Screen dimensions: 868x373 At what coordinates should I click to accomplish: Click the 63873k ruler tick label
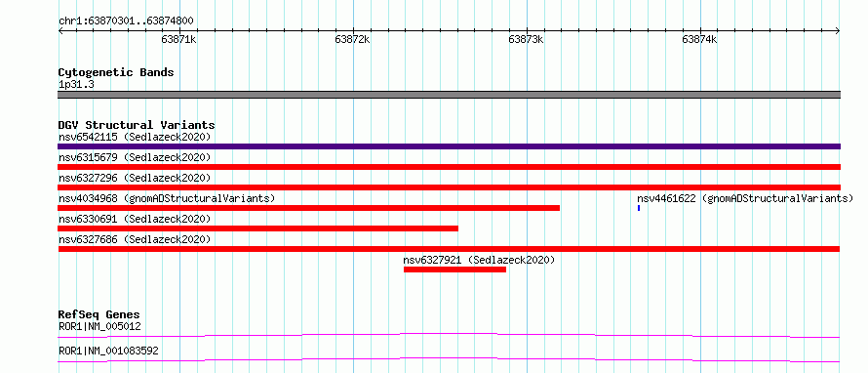526,39
